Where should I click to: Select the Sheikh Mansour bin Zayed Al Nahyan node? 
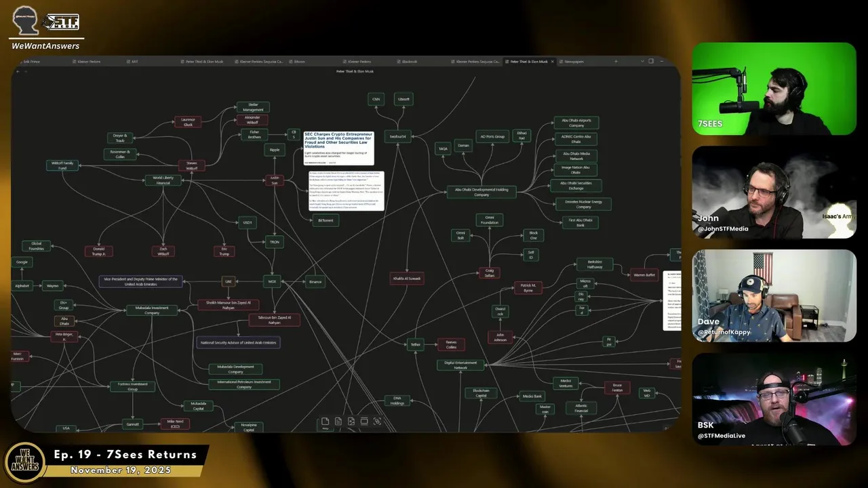[229, 305]
